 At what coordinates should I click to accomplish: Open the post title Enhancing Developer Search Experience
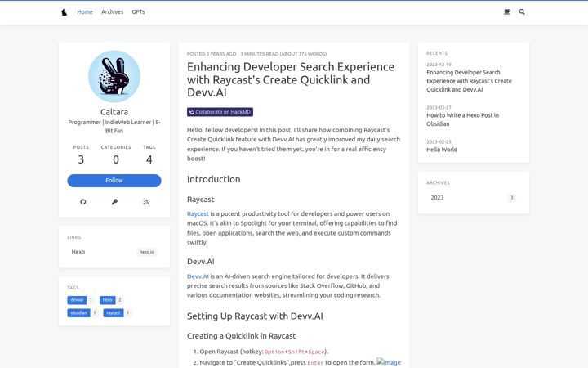pos(291,79)
